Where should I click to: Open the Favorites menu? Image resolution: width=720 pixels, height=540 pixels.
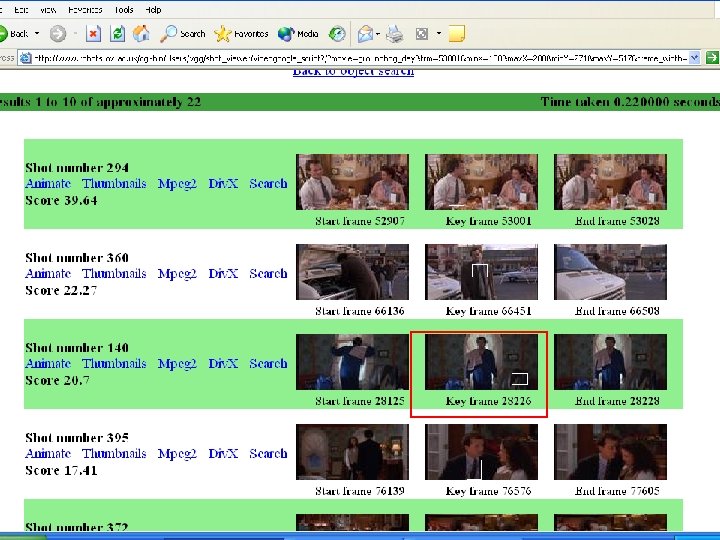85,10
